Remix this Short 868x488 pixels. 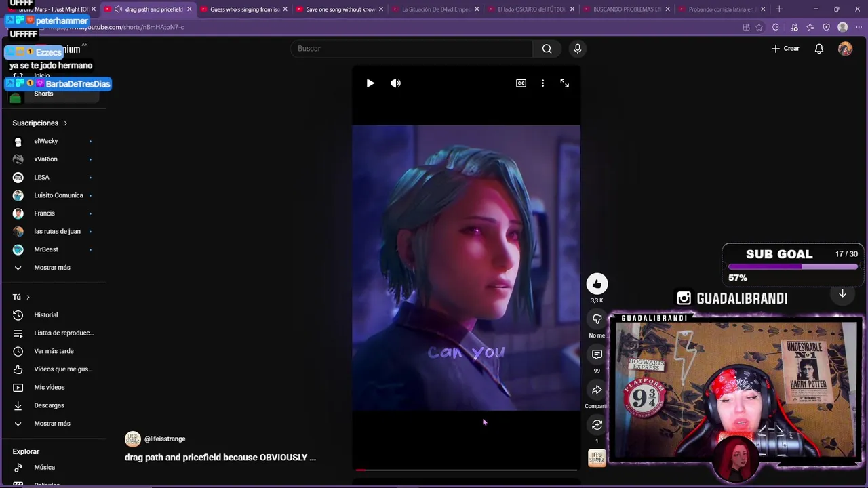(597, 425)
